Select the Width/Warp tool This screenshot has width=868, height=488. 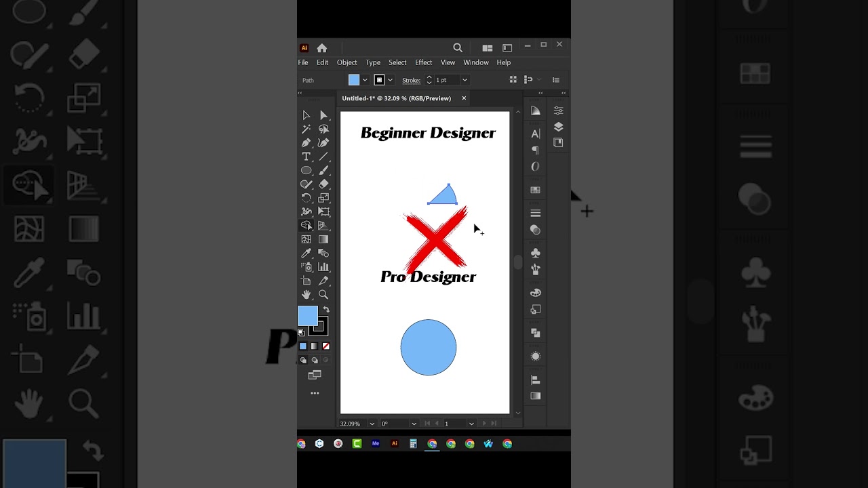point(306,211)
